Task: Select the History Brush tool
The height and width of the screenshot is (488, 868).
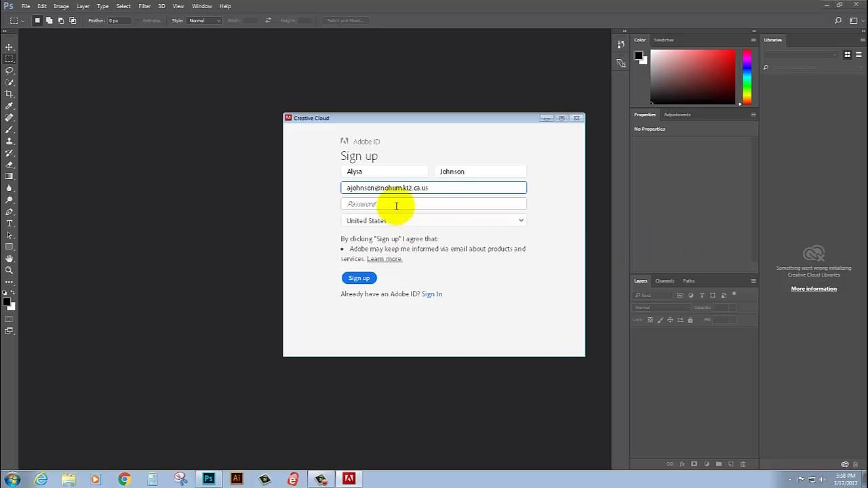Action: point(9,153)
